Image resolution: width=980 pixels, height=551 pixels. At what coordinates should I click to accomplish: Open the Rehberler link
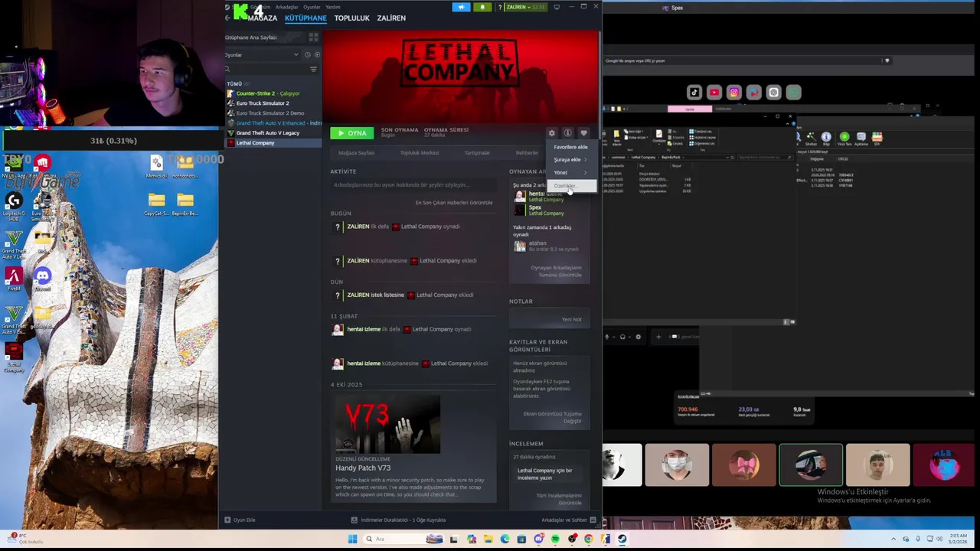click(527, 152)
